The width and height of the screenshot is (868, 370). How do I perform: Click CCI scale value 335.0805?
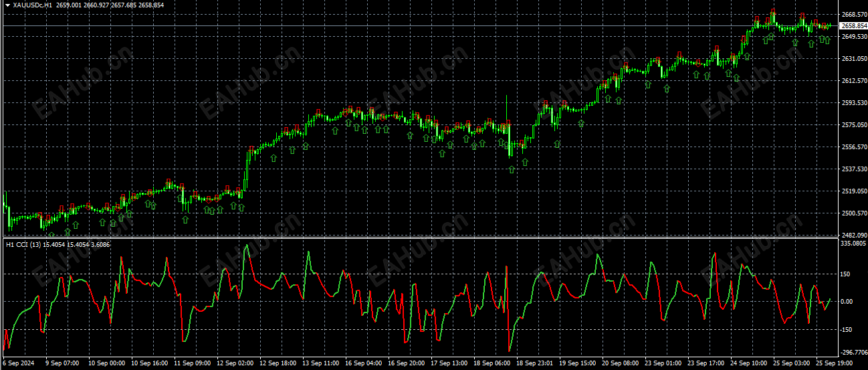(x=853, y=244)
